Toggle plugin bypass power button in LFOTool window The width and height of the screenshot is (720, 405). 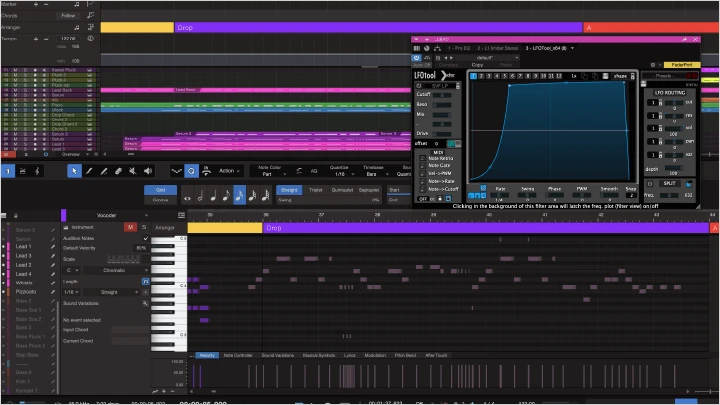point(416,58)
